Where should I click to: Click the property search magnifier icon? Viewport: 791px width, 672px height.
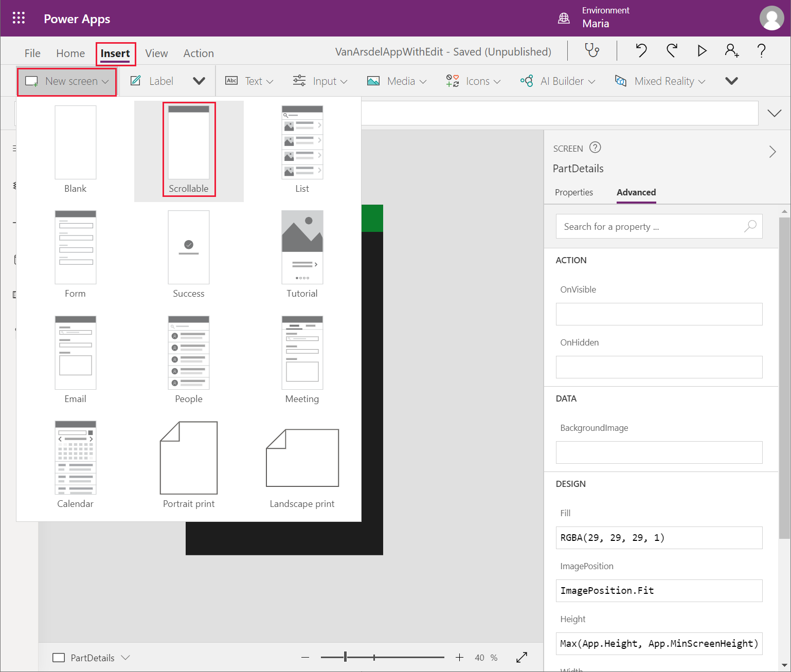click(x=750, y=226)
